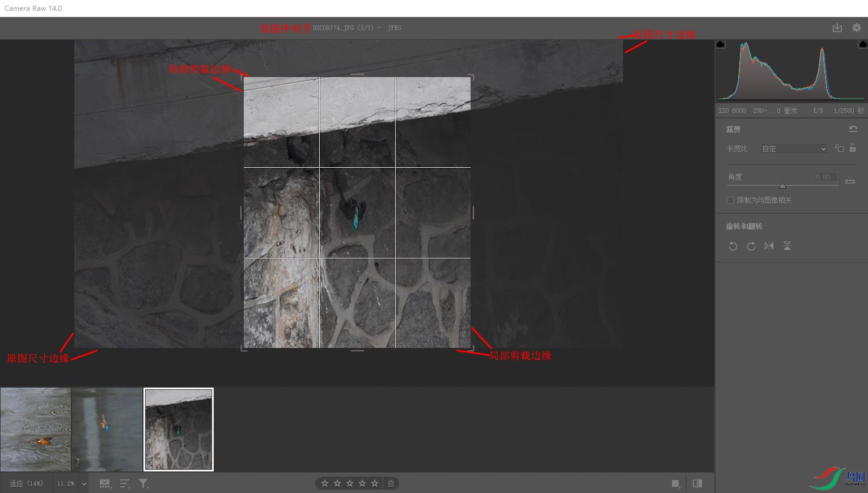This screenshot has width=868, height=493.
Task: Toggle the aspect ratio lock icon
Action: point(853,148)
